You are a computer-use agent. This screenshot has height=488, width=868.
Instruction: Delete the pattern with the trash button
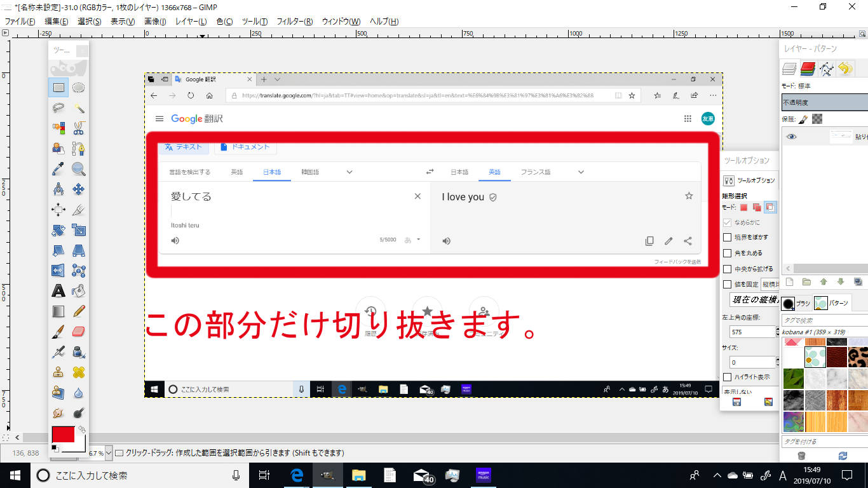coord(802,456)
